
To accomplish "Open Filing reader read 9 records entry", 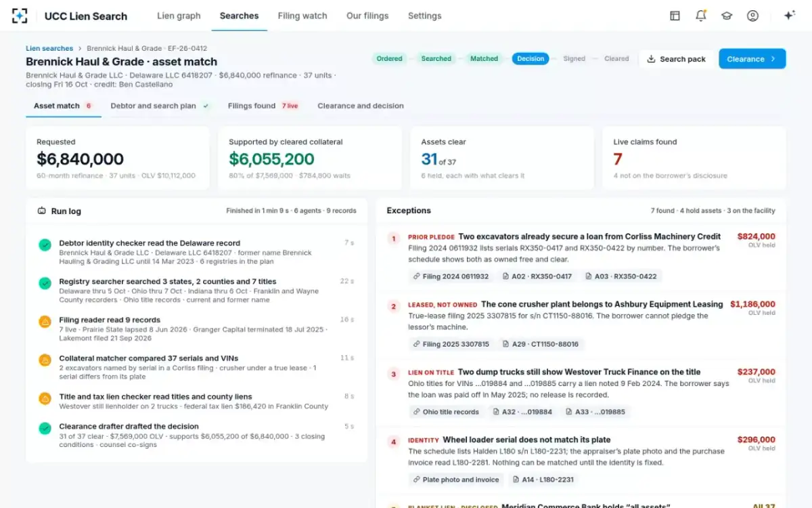I will pos(110,320).
